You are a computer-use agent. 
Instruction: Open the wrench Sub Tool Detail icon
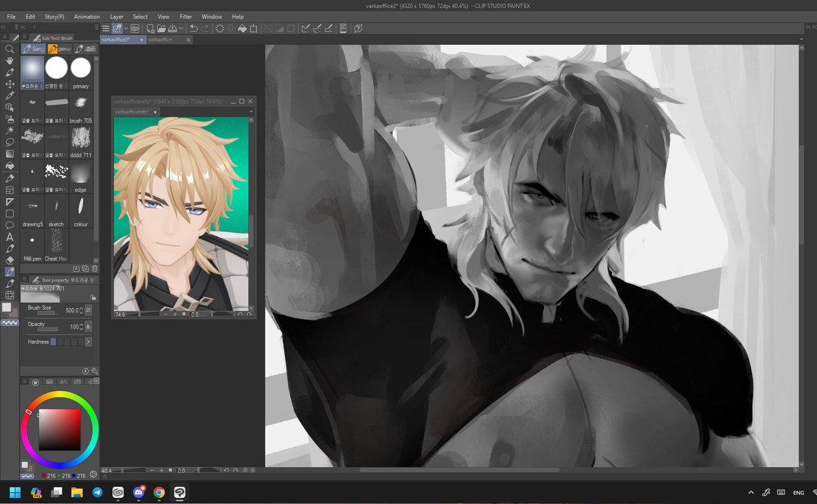[x=94, y=371]
